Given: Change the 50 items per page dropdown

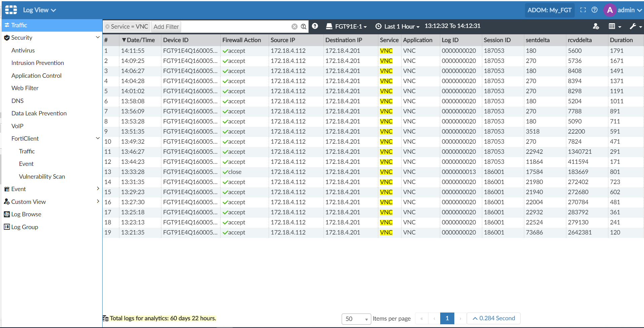Looking at the screenshot, I should (x=356, y=319).
